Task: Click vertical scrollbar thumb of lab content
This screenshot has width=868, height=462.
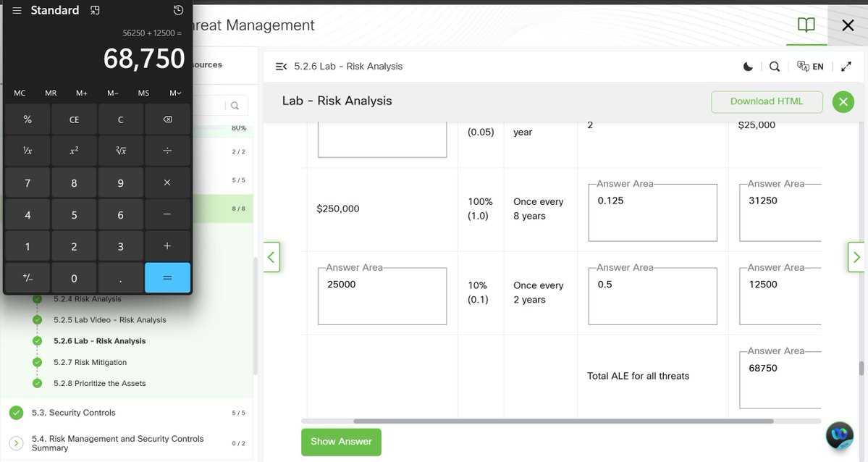Action: pos(861,368)
